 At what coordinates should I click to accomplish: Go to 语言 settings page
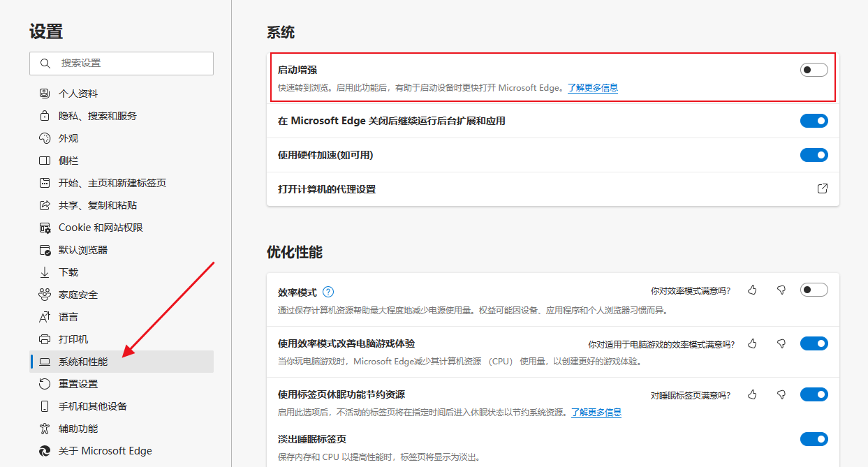[x=122, y=317]
